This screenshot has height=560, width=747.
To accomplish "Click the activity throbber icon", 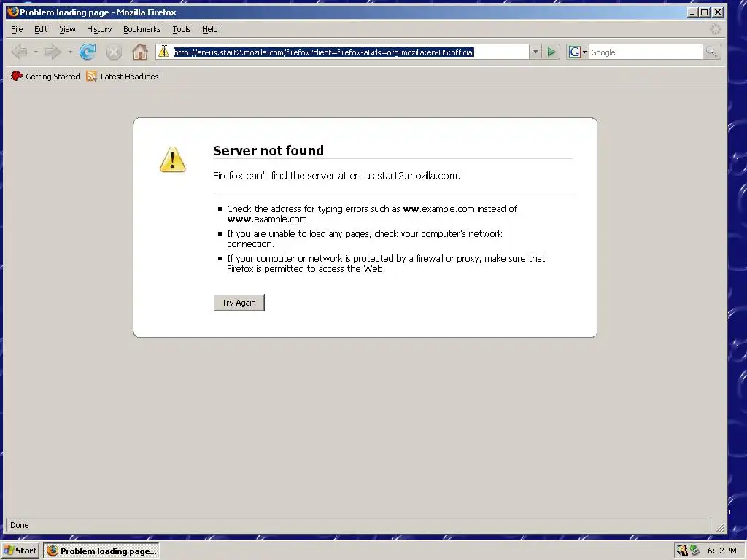I will click(x=716, y=29).
